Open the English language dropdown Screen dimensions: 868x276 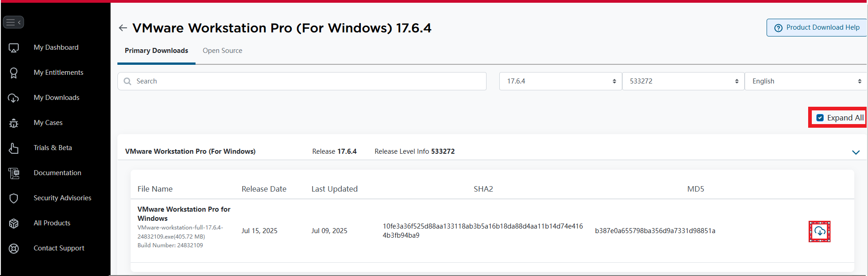(806, 81)
